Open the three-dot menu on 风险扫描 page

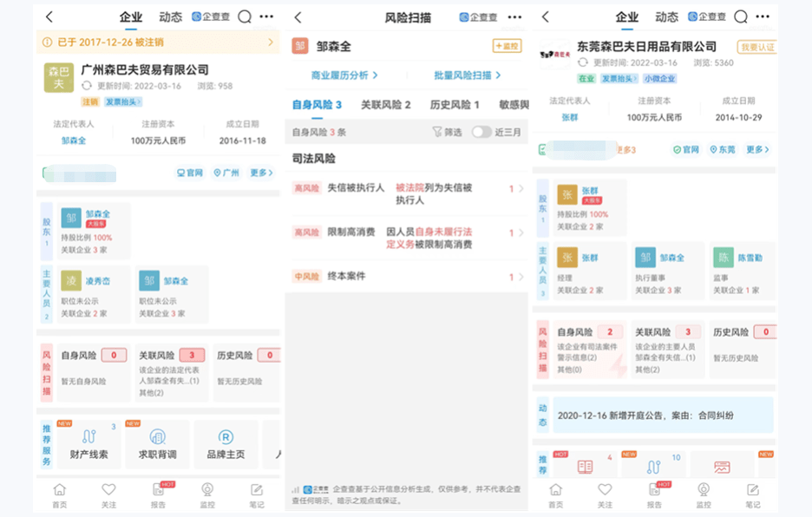pos(514,17)
